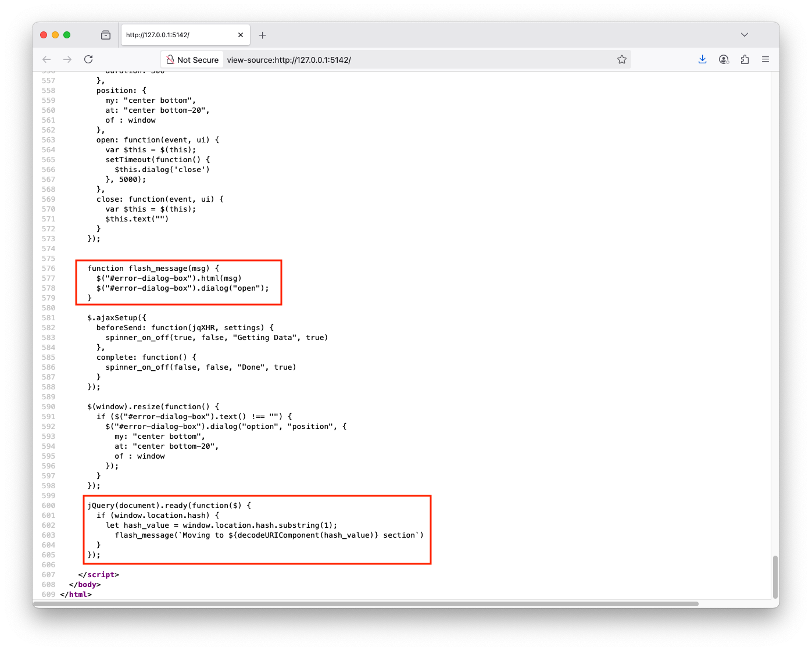Open a new tab with the plus icon

263,35
